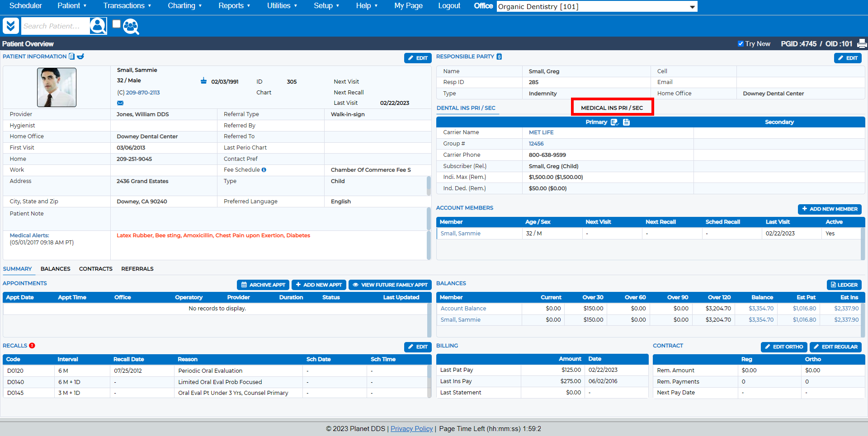The height and width of the screenshot is (436, 868).
Task: Click the Add New Member button
Action: click(830, 209)
